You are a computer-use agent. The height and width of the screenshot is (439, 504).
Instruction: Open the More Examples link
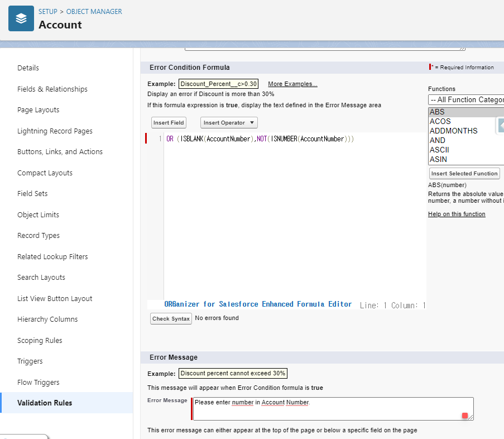coord(292,84)
